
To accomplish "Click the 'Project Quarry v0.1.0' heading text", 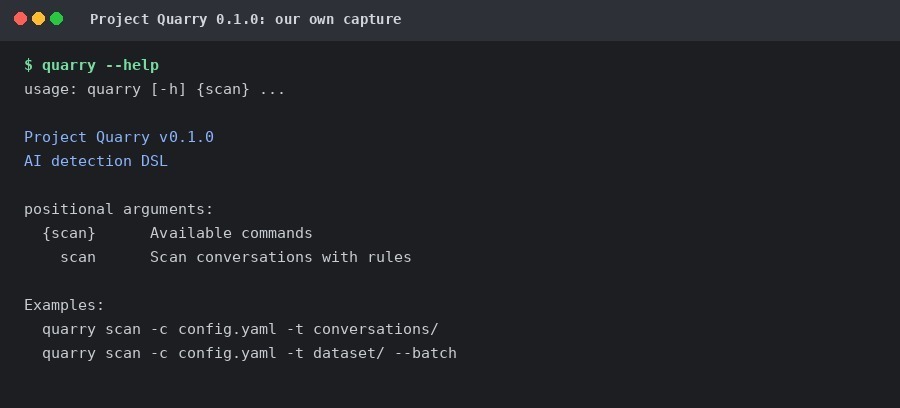I will 119,137.
